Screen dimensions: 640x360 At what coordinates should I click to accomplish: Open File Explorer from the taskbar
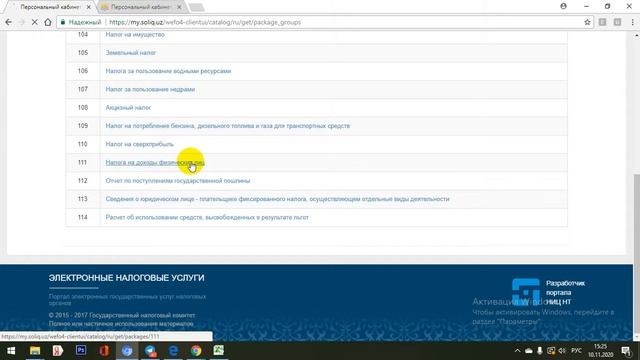point(35,351)
